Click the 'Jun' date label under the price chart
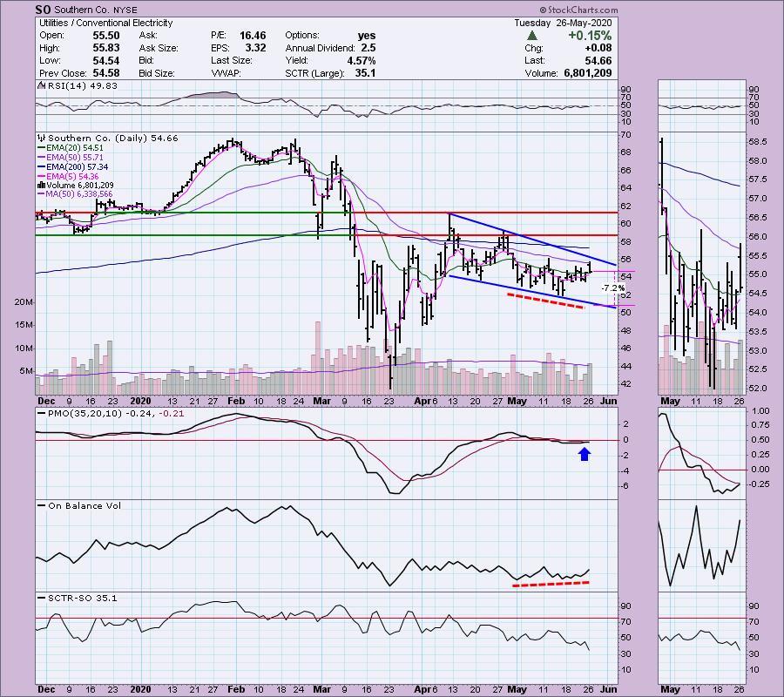 tap(608, 401)
